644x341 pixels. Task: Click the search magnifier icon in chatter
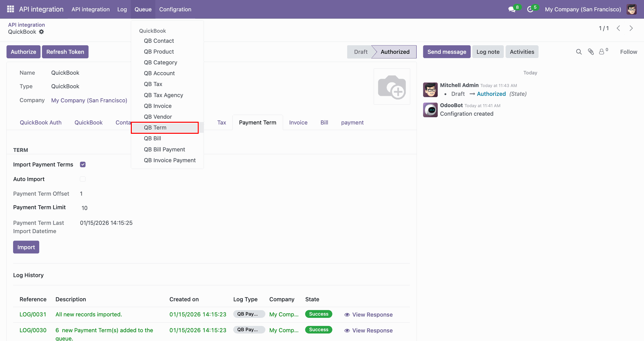tap(579, 52)
